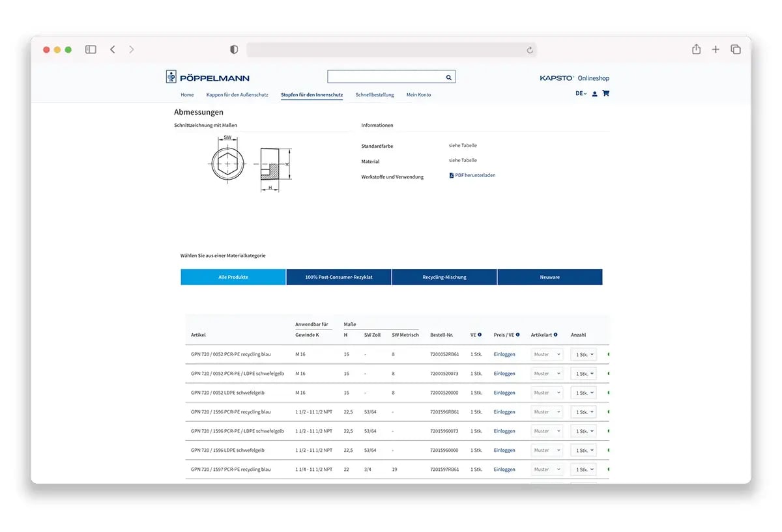Click GPN 720 / 1597 PCR-PE recycling blau
The width and height of the screenshot is (782, 532).
[x=231, y=469]
